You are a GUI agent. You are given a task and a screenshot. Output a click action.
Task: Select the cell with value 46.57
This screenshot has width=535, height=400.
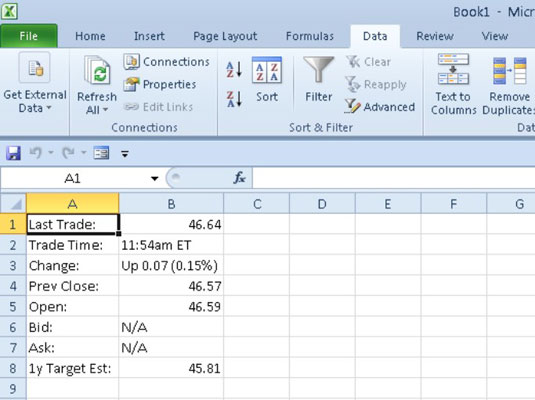pos(171,286)
